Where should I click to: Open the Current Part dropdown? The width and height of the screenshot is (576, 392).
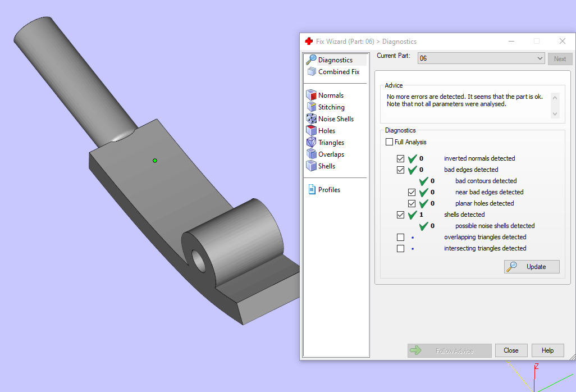(481, 58)
